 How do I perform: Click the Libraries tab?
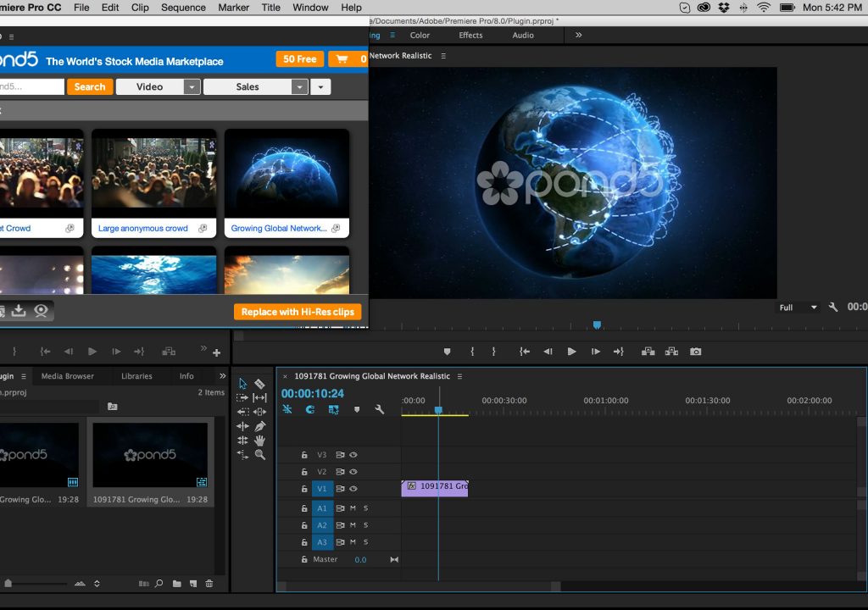click(x=136, y=376)
